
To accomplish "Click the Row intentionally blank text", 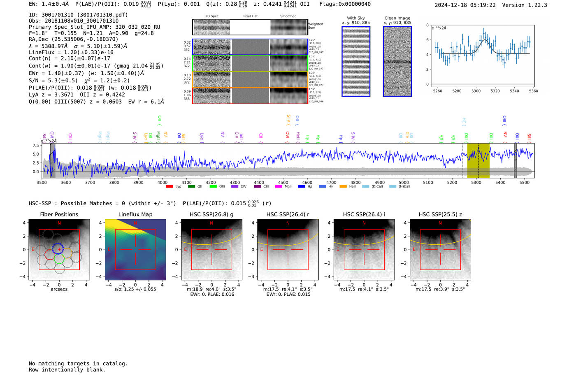I will tap(67, 370).
